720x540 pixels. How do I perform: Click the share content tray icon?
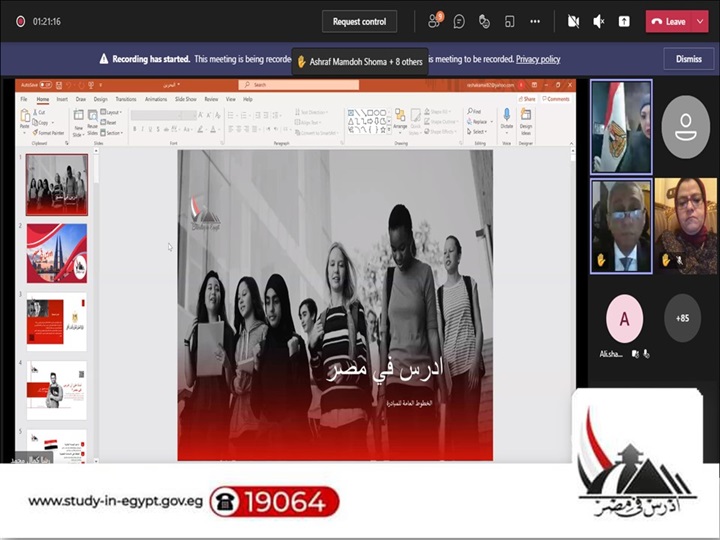(624, 21)
